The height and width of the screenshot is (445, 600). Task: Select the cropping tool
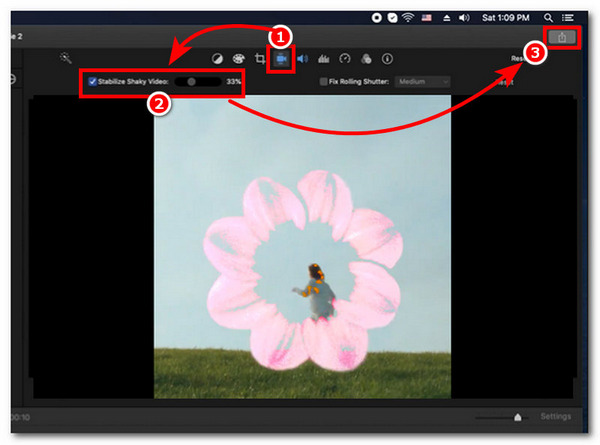[259, 59]
